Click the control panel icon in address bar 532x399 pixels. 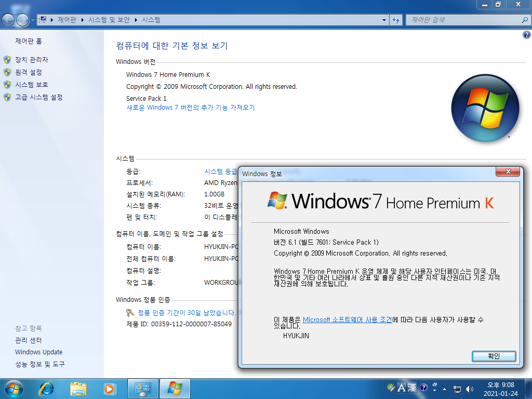click(43, 20)
